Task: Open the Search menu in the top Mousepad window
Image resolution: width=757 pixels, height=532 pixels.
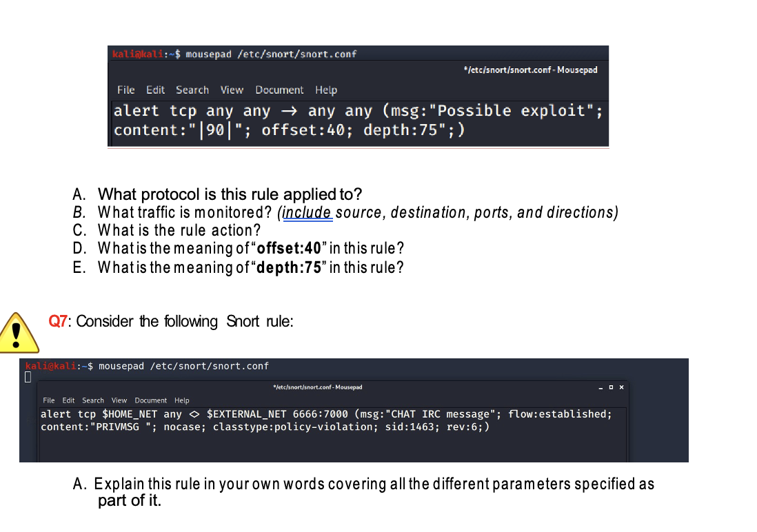Action: (x=192, y=90)
